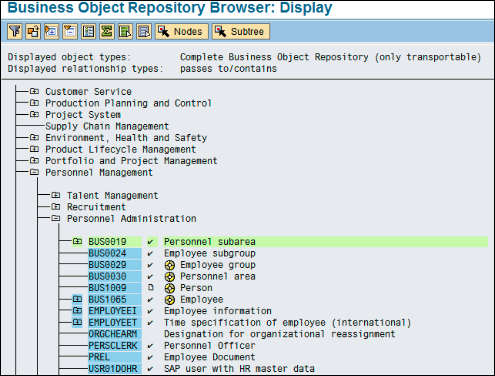Click the Employee subgroup description
495x376 pixels.
[x=210, y=253]
